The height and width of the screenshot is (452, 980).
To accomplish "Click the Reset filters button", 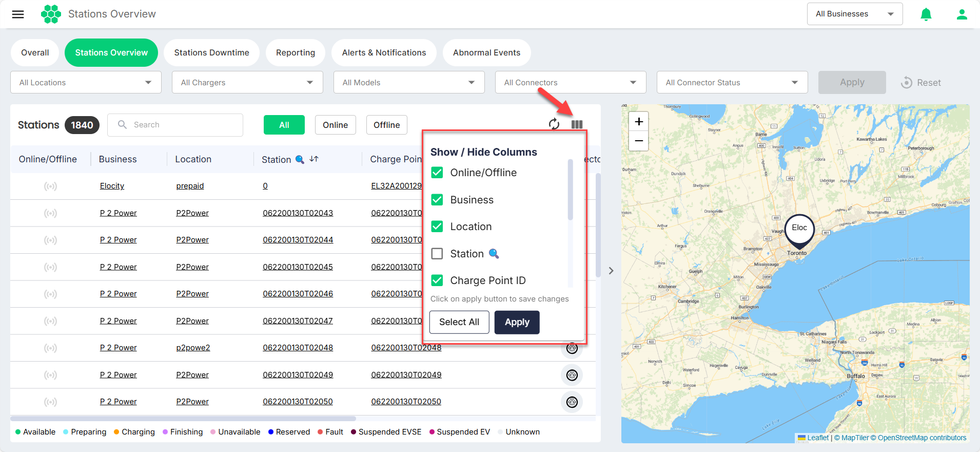I will [921, 83].
